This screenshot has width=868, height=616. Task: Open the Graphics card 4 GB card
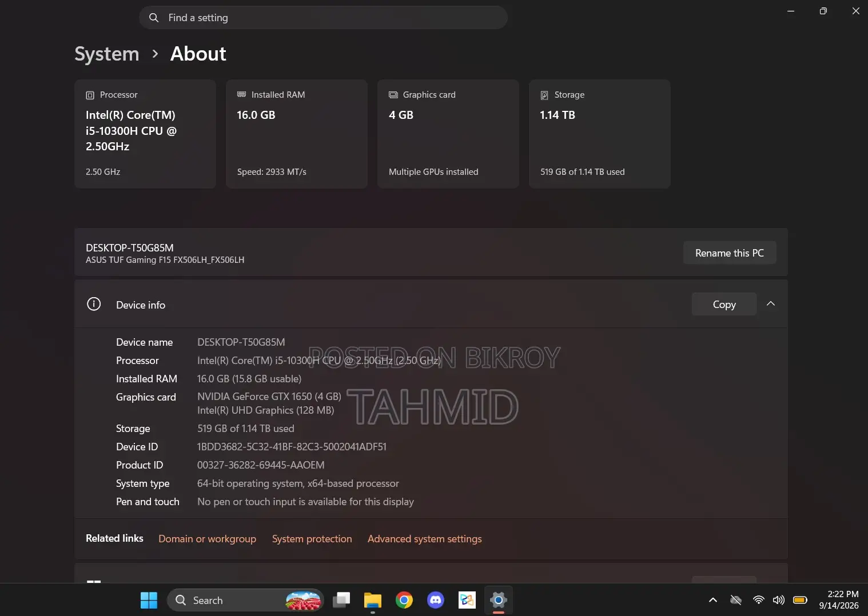click(x=448, y=134)
